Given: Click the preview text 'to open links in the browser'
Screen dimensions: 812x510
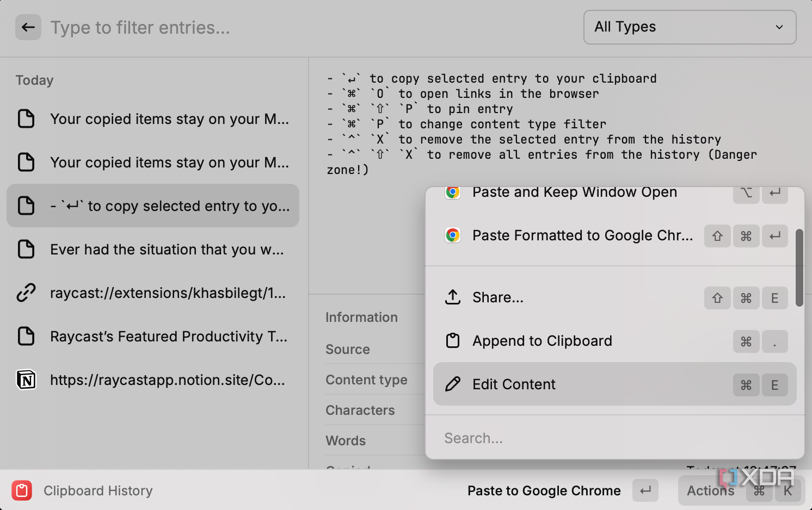Looking at the screenshot, I should (x=499, y=94).
